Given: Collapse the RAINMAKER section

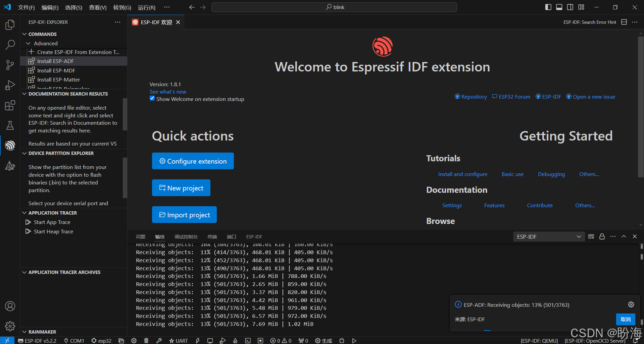Looking at the screenshot, I should [x=24, y=332].
